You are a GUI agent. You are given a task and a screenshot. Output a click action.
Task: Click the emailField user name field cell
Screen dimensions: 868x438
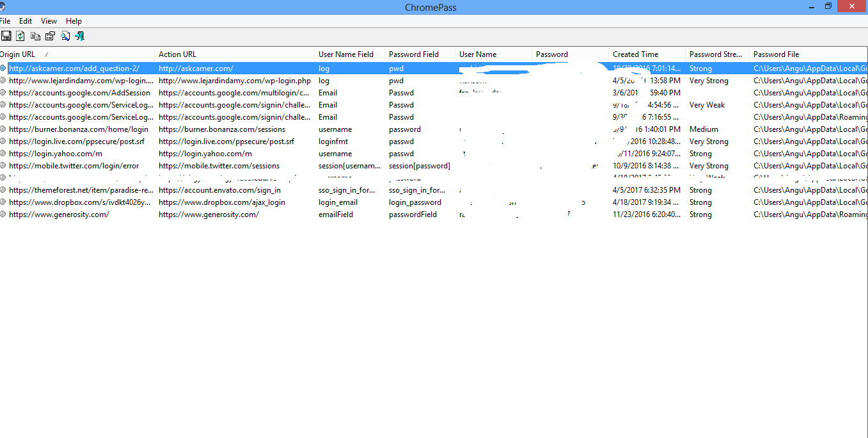pos(336,215)
